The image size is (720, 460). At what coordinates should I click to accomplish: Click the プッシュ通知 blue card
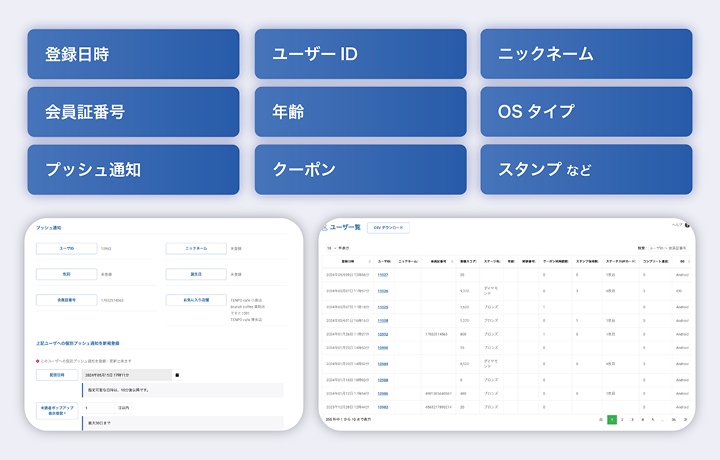(133, 170)
